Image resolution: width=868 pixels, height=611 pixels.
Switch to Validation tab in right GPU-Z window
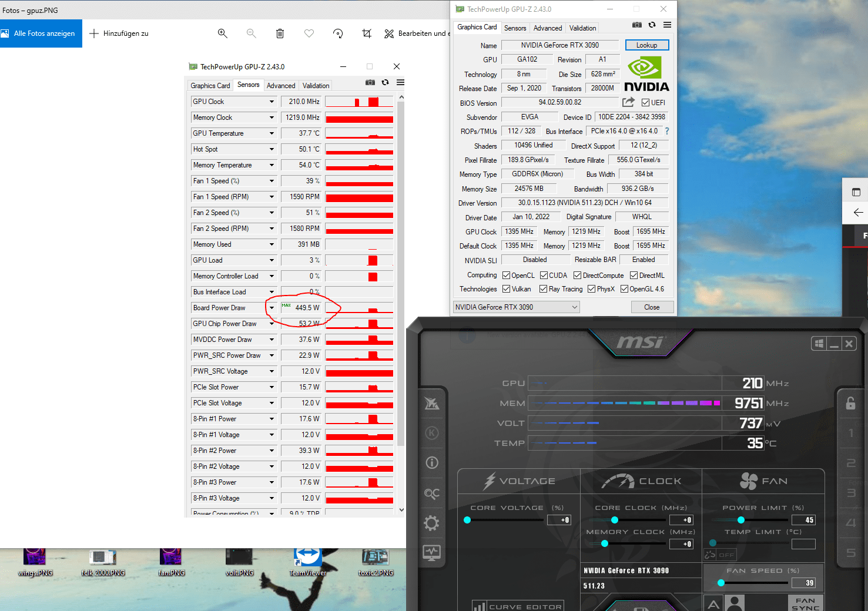582,28
